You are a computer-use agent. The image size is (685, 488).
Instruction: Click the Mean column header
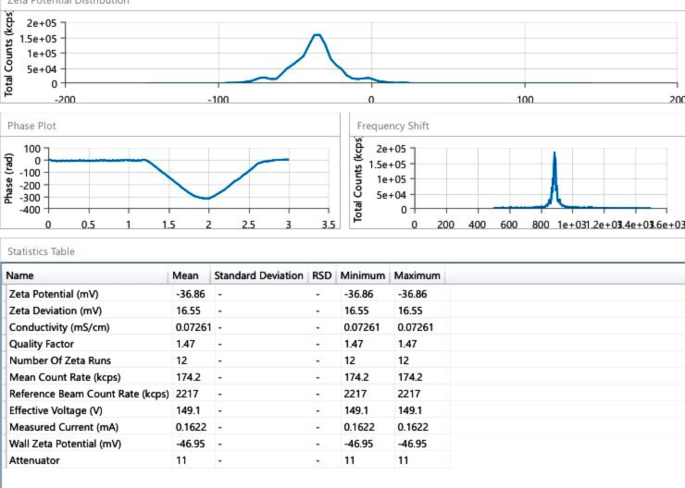(189, 276)
